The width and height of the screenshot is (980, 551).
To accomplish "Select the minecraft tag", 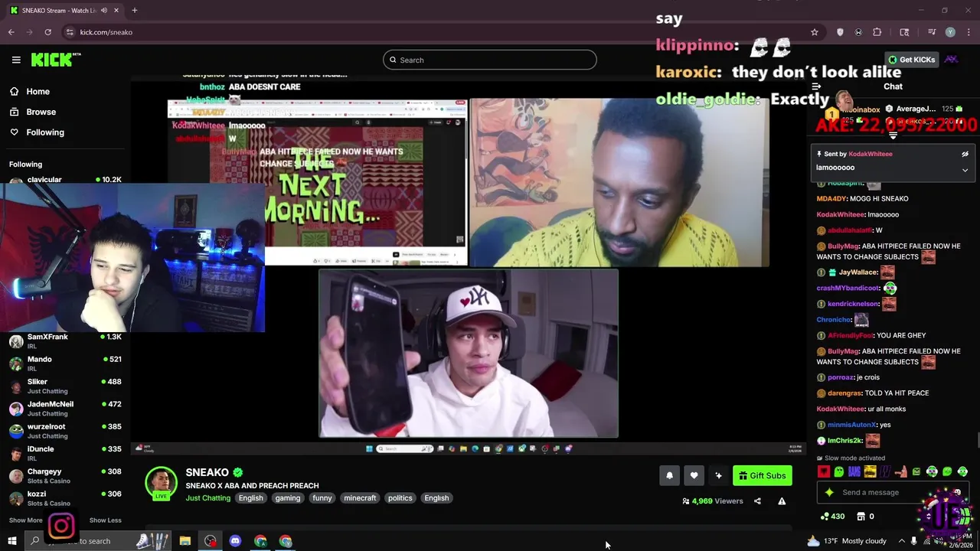I will point(360,498).
